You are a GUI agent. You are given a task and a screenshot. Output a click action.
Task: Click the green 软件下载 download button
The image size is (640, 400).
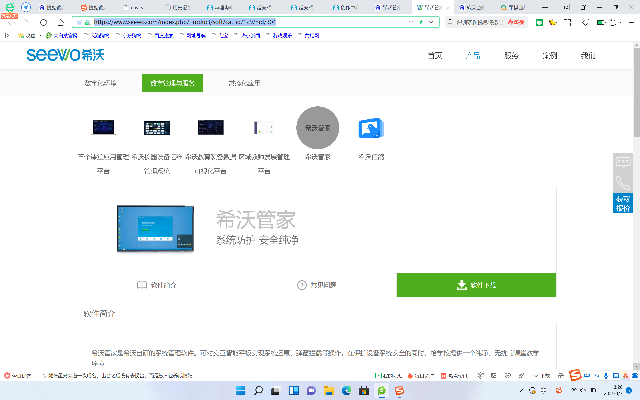pyautogui.click(x=476, y=284)
